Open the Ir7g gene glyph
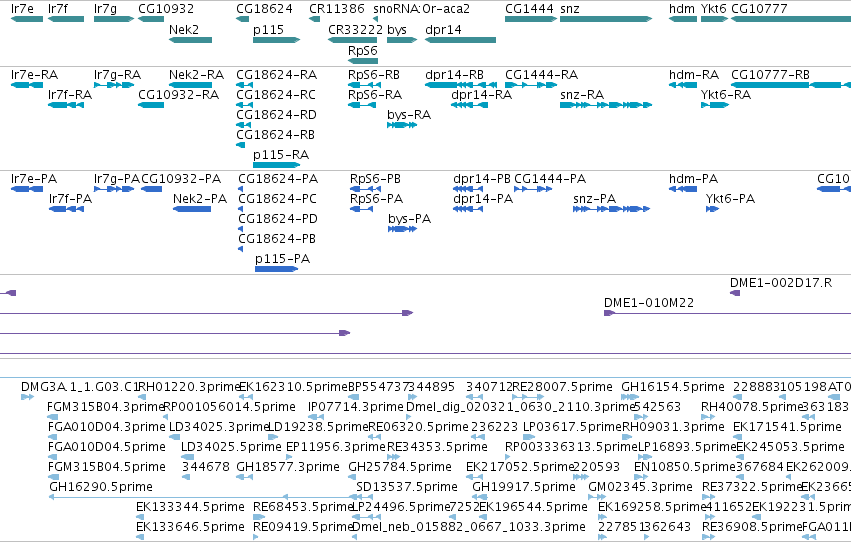This screenshot has width=851, height=542. 113,19
